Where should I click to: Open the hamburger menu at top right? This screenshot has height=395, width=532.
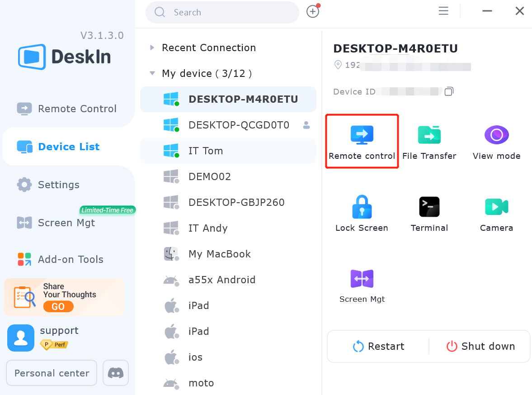pos(443,11)
